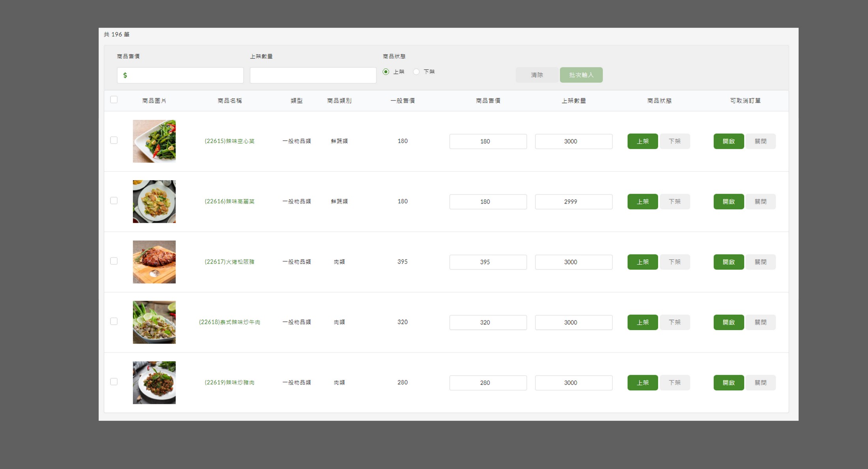Click 開啟 cancel-order button for 辣味炒豬肉
This screenshot has width=868, height=469.
pyautogui.click(x=729, y=383)
